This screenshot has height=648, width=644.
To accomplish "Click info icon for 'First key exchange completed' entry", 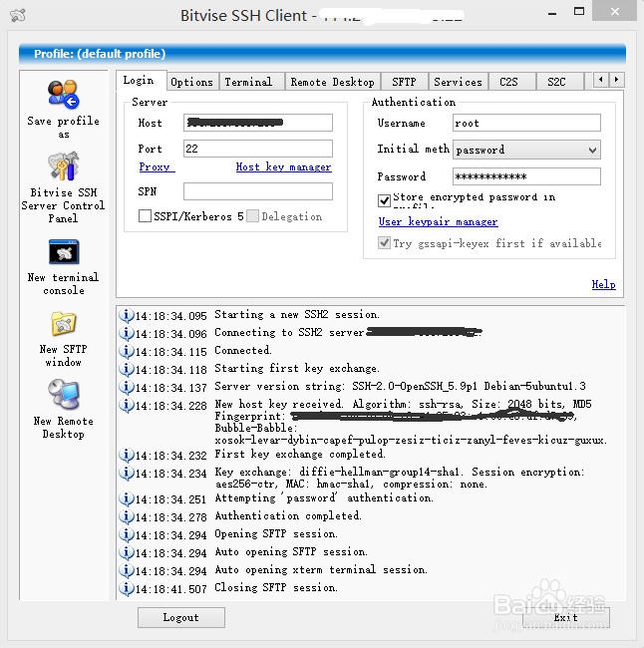I will pyautogui.click(x=126, y=455).
